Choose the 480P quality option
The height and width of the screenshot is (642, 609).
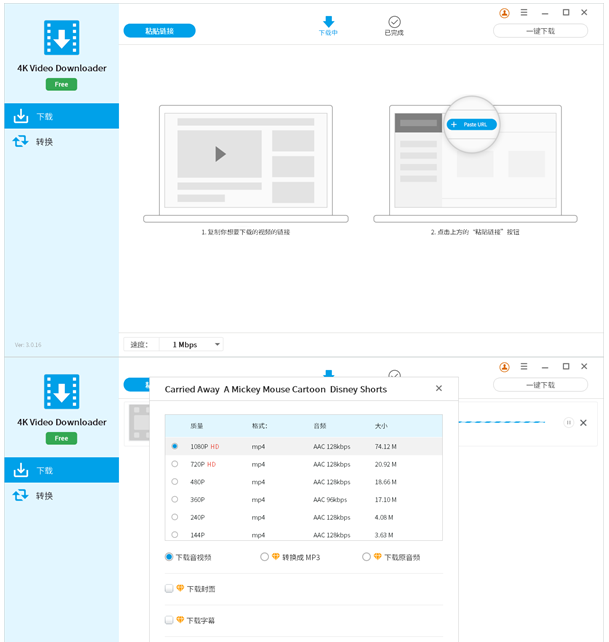click(x=175, y=482)
